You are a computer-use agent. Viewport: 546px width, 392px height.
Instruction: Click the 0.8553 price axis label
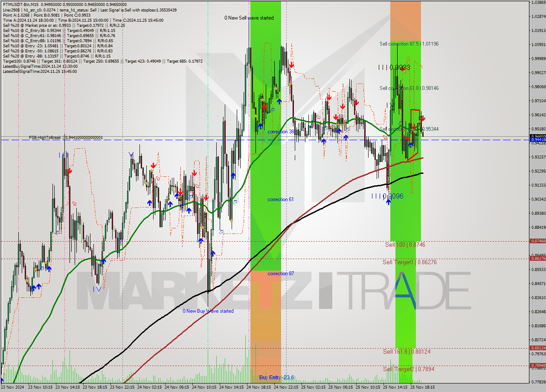539,270
